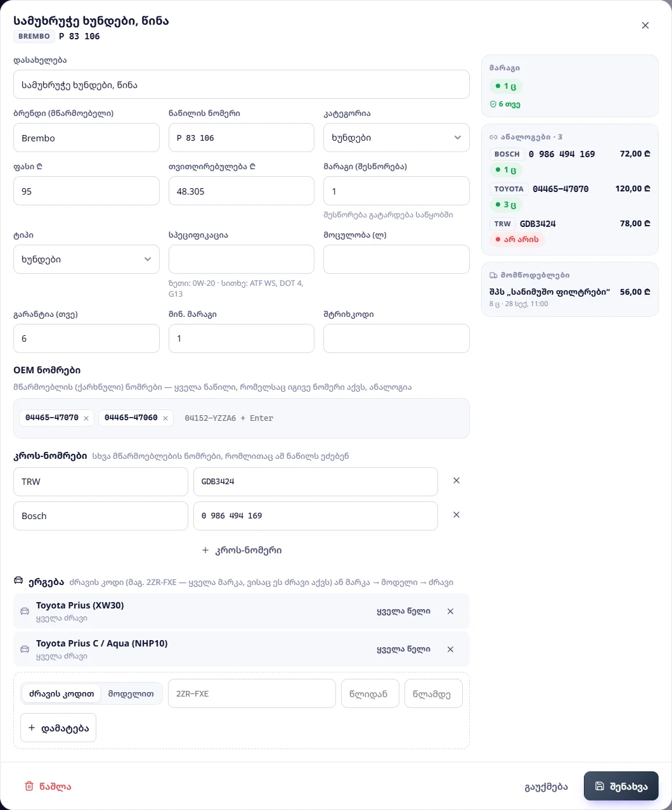This screenshot has width=672, height=810.
Task: Delete the TRW cross-number row
Action: [456, 481]
